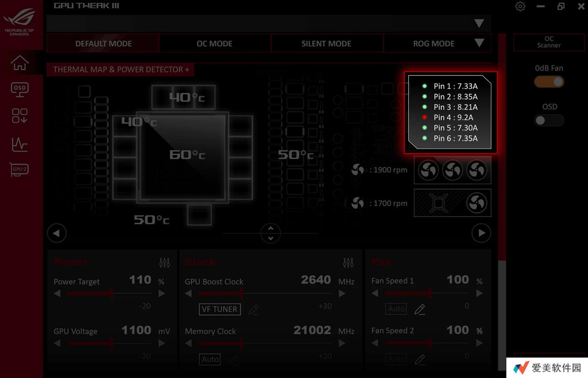Image resolution: width=588 pixels, height=378 pixels.
Task: Increase Memory Clock with right arrow
Action: click(x=342, y=343)
